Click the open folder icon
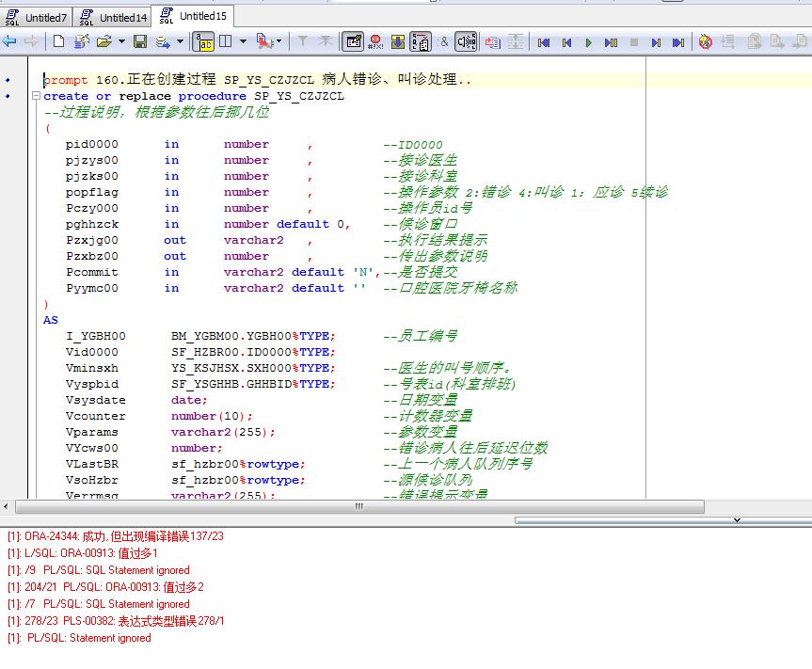The height and width of the screenshot is (669, 812). pyautogui.click(x=103, y=41)
